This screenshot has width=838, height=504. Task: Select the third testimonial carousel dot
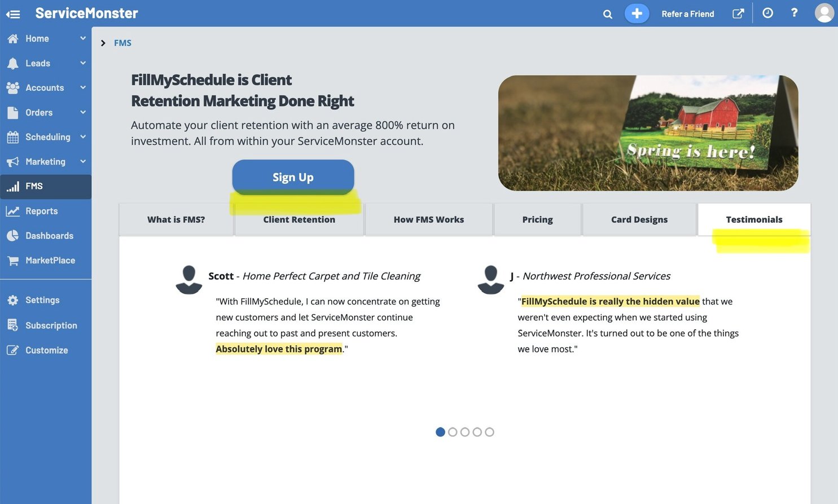tap(465, 432)
